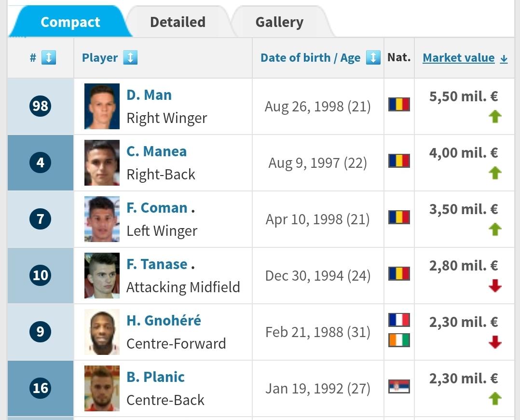This screenshot has height=420, width=520.
Task: Click Serbia flag in B. Planic row
Action: [399, 387]
